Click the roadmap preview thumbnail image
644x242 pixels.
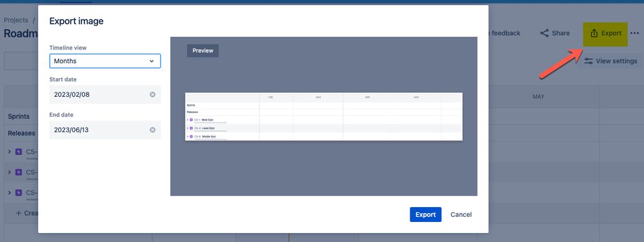click(324, 116)
